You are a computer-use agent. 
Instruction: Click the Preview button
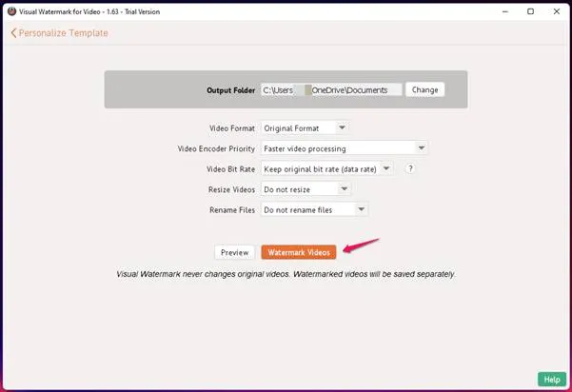[234, 252]
